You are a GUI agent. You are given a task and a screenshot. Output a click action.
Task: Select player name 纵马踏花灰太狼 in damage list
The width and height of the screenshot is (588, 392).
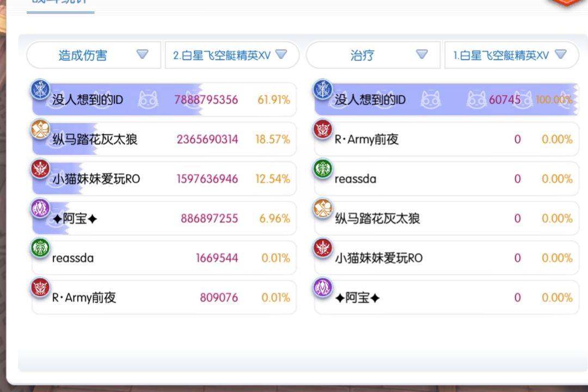95,139
